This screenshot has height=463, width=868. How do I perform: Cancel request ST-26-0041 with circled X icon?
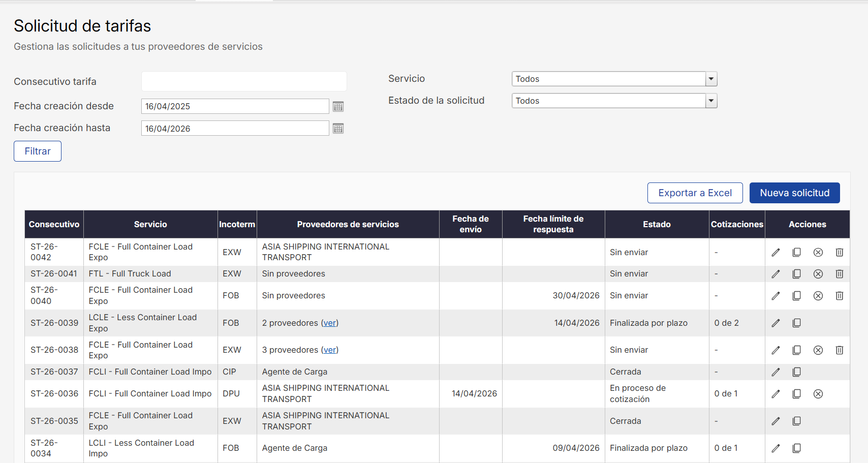[x=818, y=274]
